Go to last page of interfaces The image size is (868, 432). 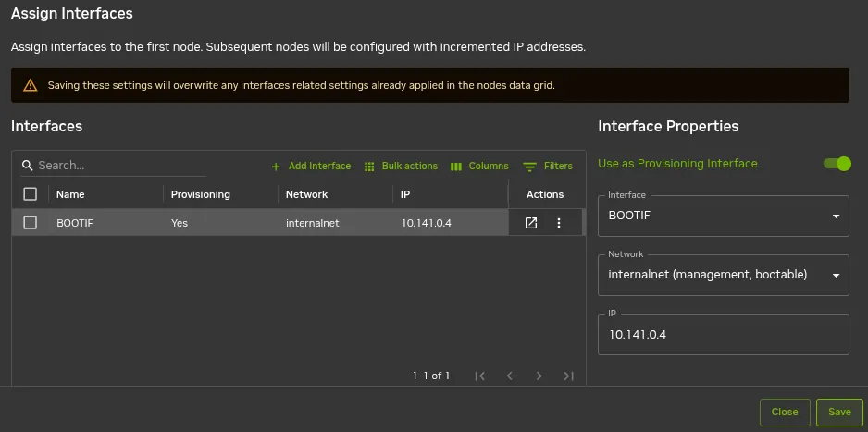[x=568, y=376]
